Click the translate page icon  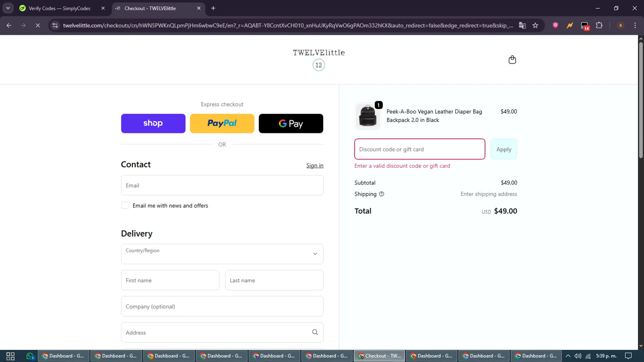[522, 25]
